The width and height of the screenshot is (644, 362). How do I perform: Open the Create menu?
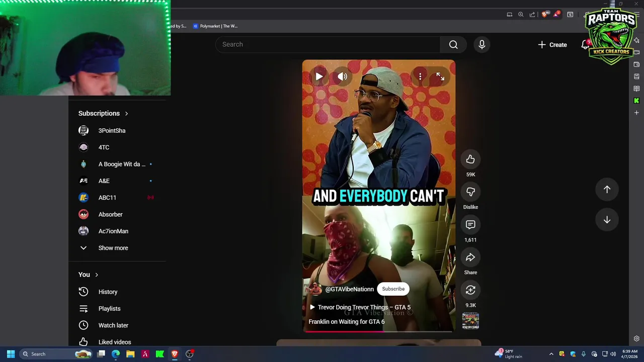(552, 45)
